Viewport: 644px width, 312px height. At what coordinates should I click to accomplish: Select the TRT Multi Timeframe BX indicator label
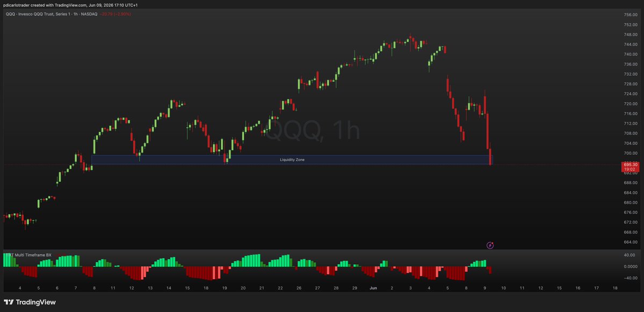[28, 255]
